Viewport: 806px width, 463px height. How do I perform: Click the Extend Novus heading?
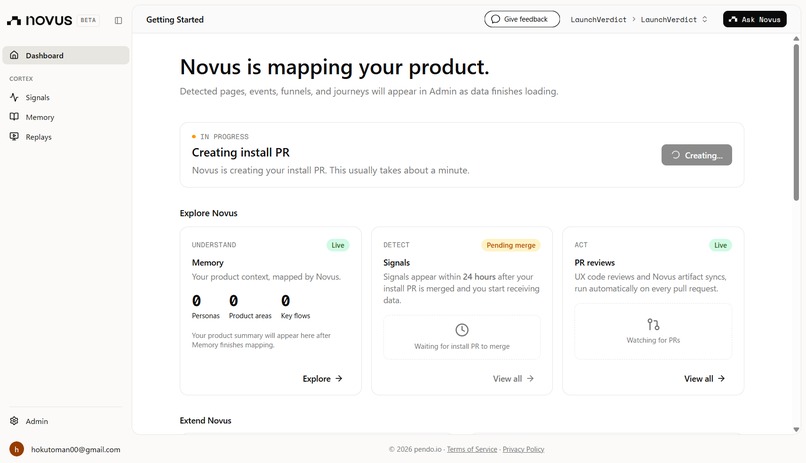(x=205, y=420)
